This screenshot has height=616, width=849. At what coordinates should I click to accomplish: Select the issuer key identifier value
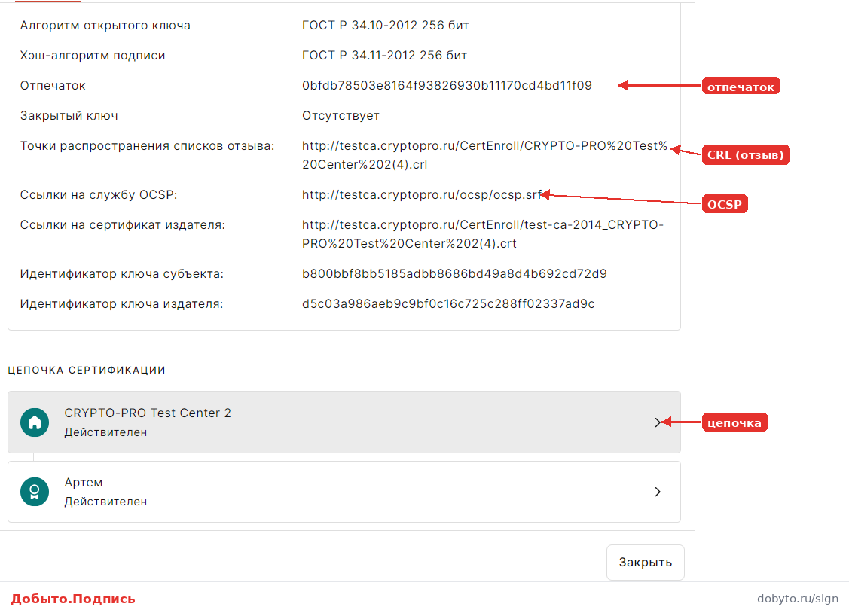(x=448, y=303)
